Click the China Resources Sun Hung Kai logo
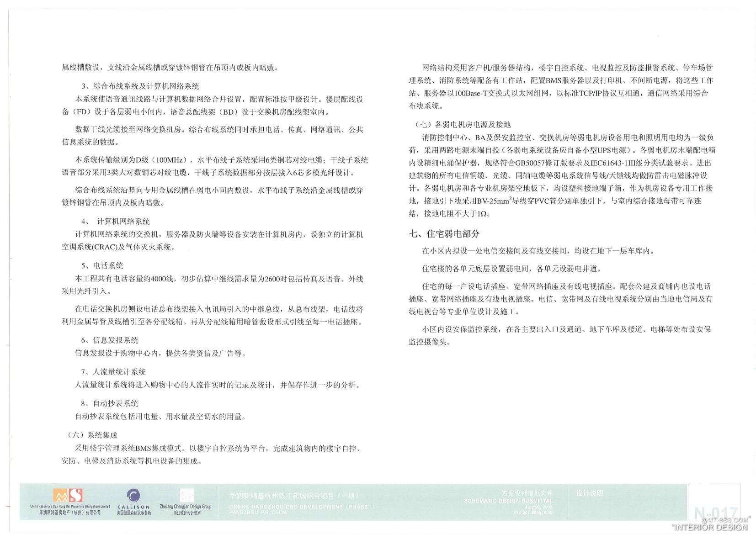 pyautogui.click(x=68, y=496)
